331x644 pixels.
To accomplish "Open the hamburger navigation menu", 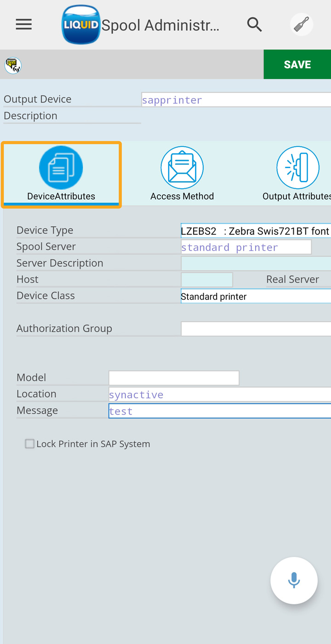I will pos(24,24).
